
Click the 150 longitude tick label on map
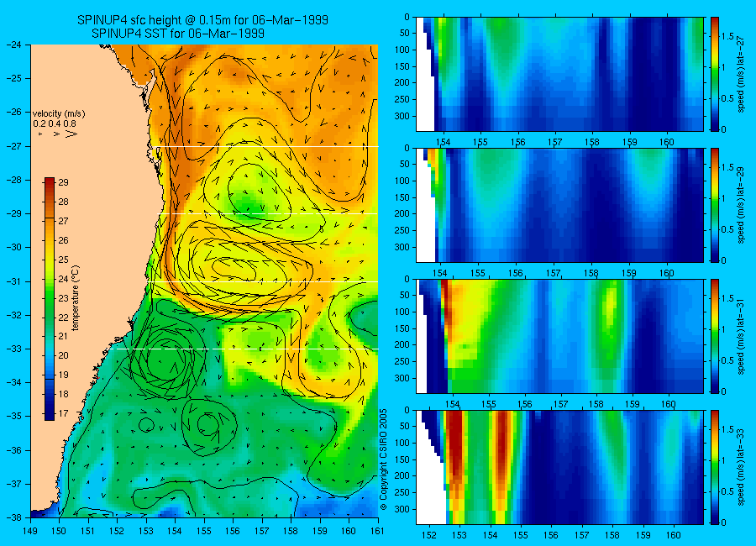tap(60, 531)
